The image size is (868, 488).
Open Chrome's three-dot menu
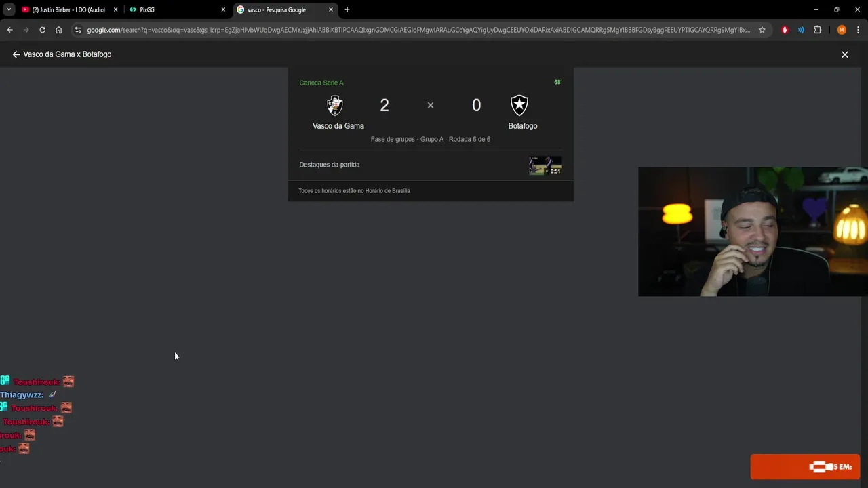click(x=859, y=30)
